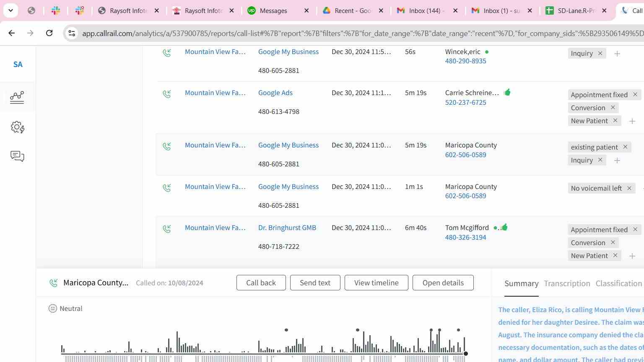The height and width of the screenshot is (362, 644).
Task: Click the Send text button
Action: pos(315,283)
